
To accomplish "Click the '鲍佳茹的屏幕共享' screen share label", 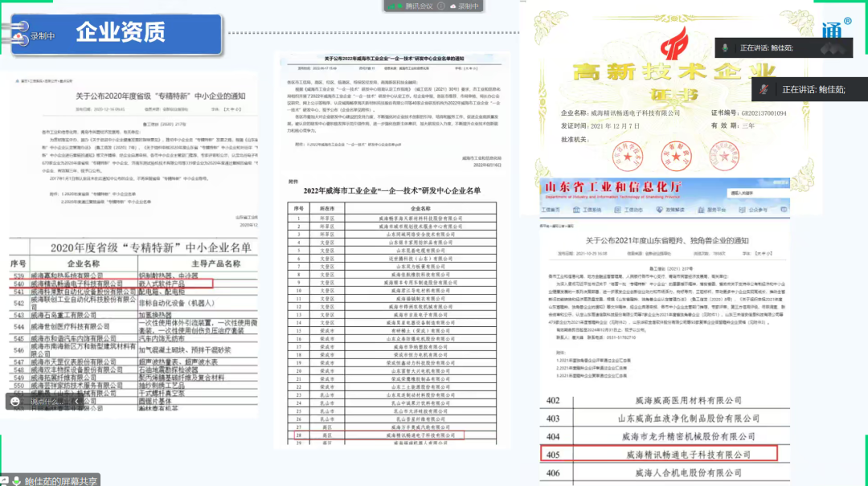I will 61,480.
